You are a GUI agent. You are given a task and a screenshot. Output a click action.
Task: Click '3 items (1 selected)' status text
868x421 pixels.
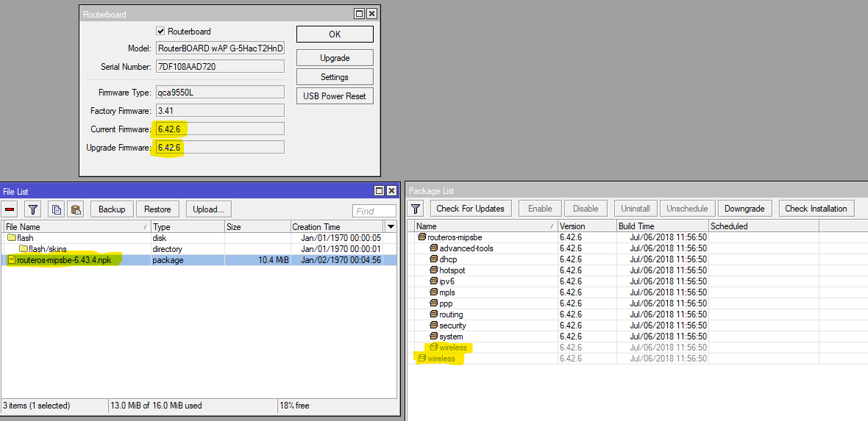pos(37,406)
